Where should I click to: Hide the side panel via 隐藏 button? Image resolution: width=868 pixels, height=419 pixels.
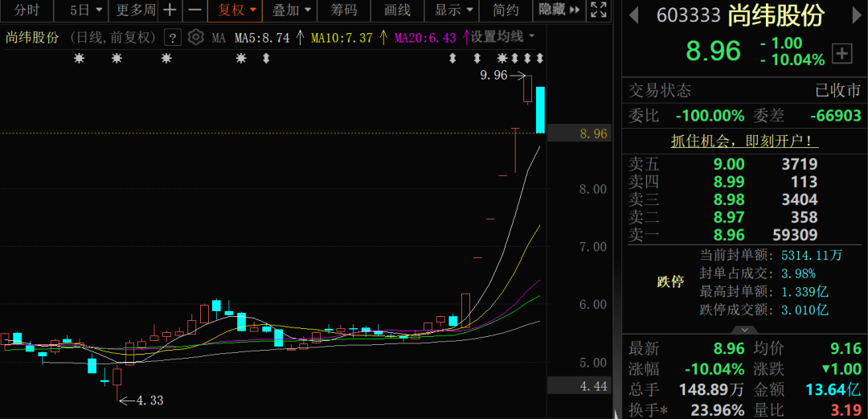(559, 10)
